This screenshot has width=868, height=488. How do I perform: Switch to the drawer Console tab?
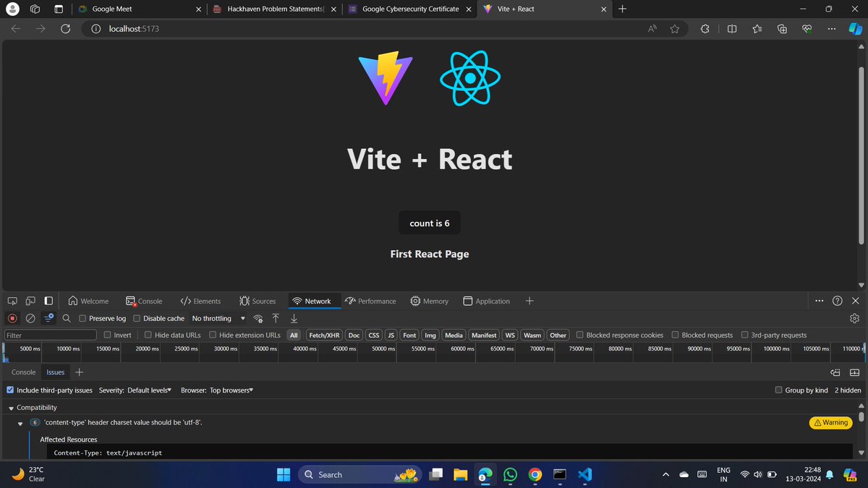coord(23,372)
